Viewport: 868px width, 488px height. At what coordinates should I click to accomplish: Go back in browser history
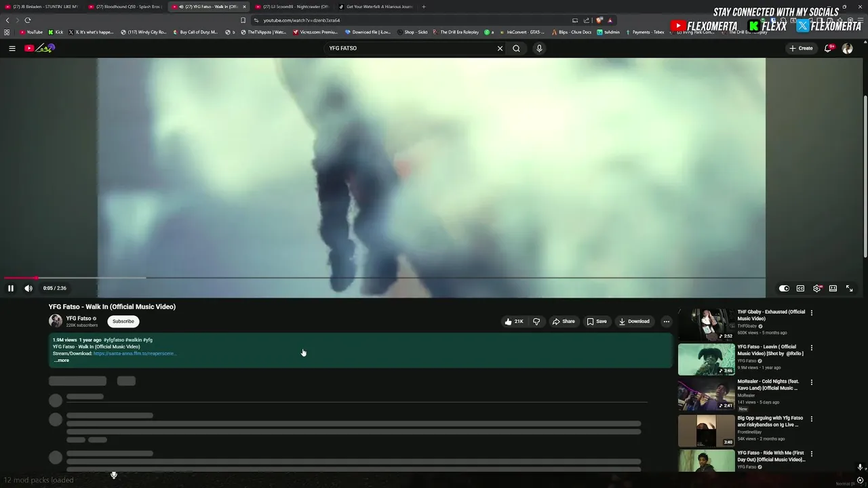7,20
